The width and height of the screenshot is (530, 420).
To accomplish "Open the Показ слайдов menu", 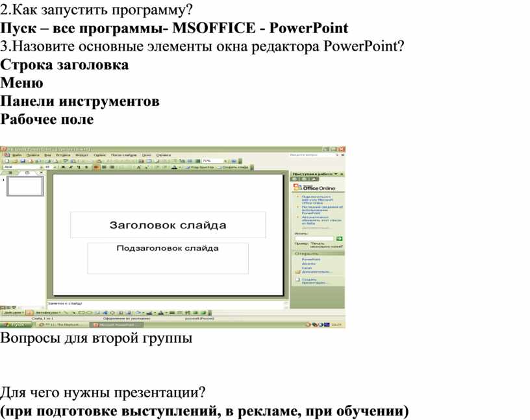I will (123, 154).
